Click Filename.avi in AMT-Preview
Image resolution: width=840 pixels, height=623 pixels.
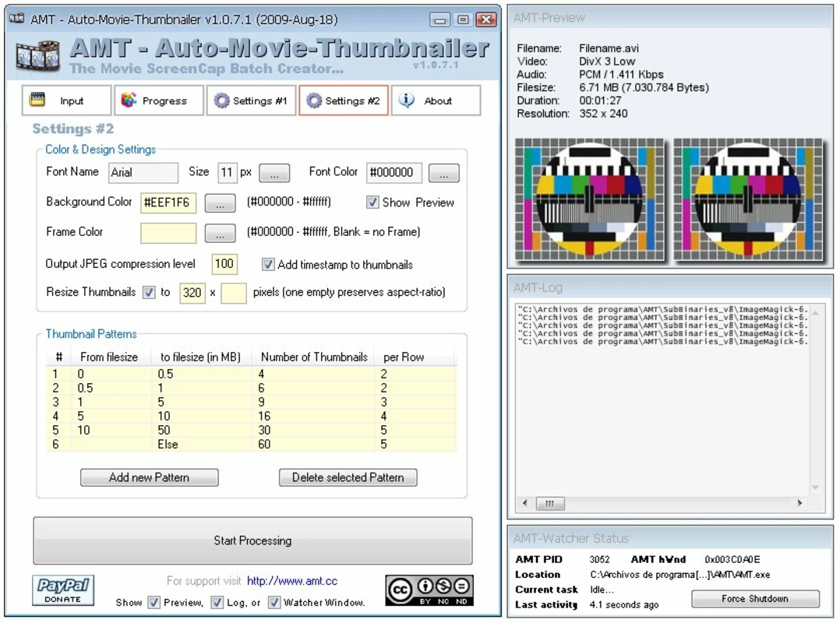609,48
